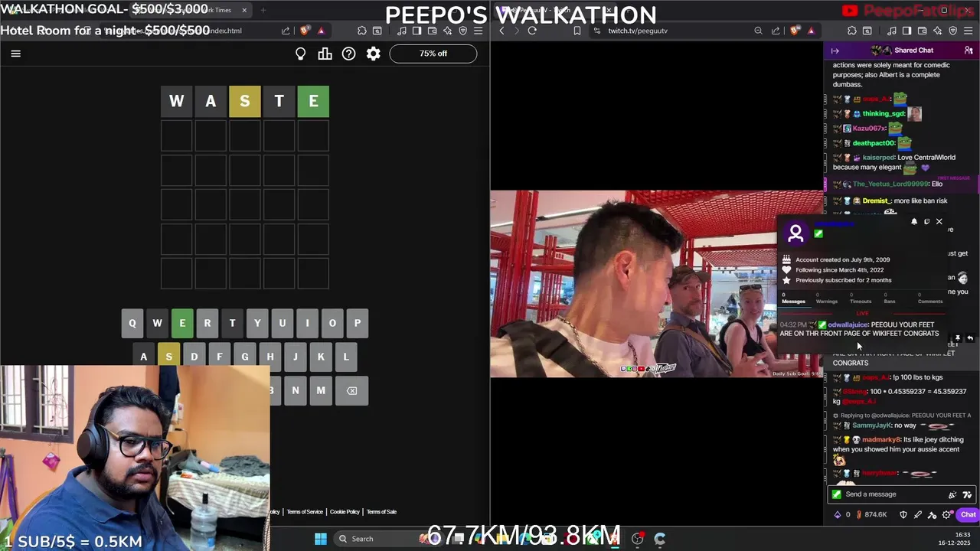
Task: Open Brave wallet icon in Twitch window
Action: point(922,31)
